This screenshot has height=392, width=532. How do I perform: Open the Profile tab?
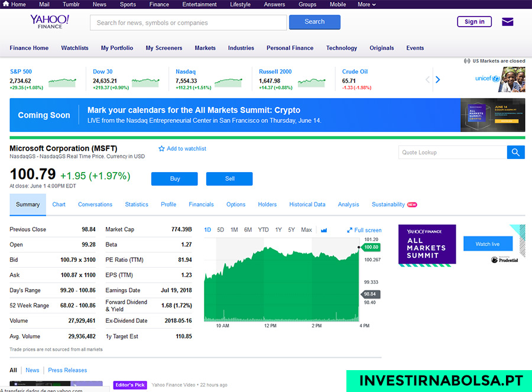point(168,205)
